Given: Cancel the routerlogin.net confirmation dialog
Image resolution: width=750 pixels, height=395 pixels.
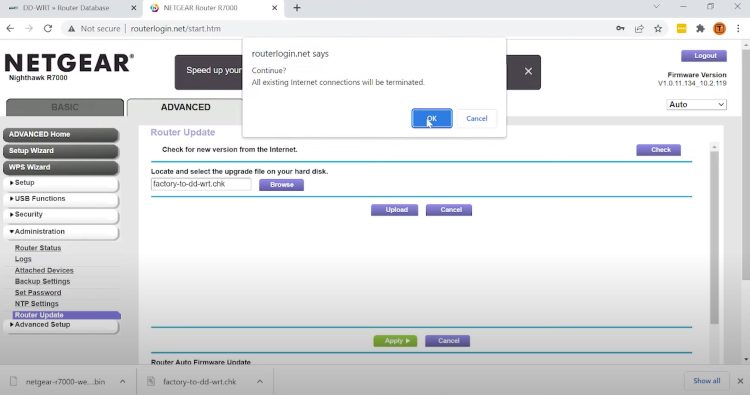Looking at the screenshot, I should 476,118.
